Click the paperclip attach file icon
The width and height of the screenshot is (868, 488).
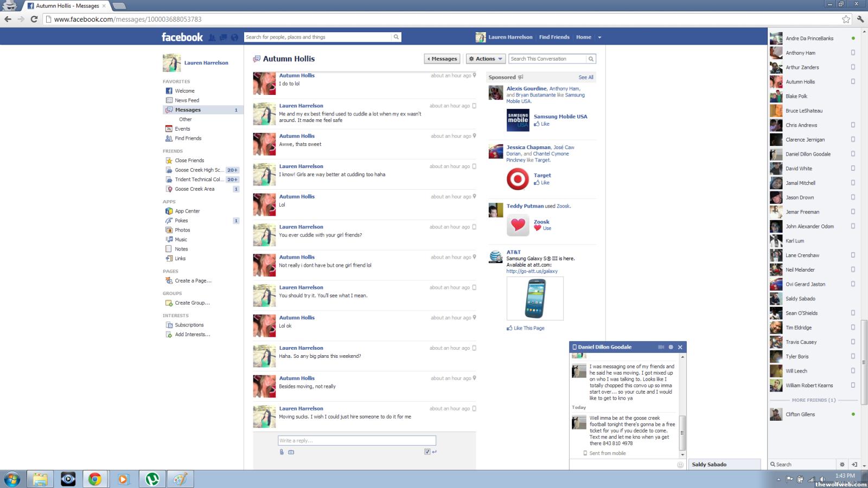[x=282, y=452]
